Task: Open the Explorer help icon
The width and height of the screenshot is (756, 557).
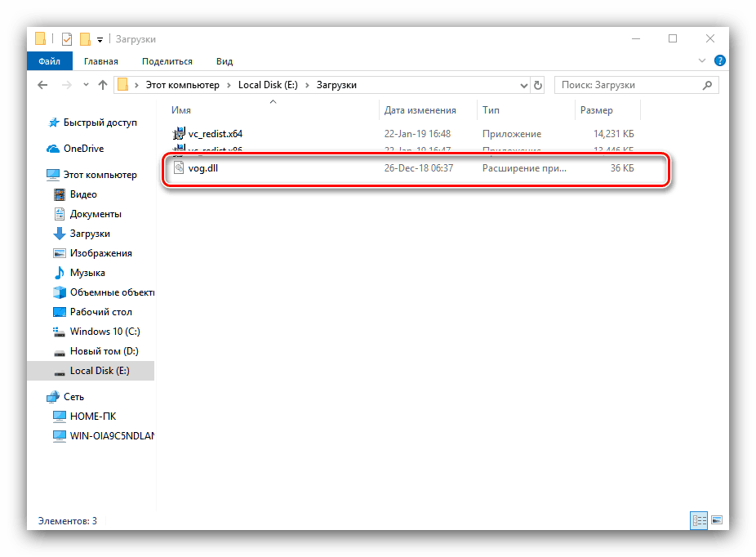Action: point(719,60)
